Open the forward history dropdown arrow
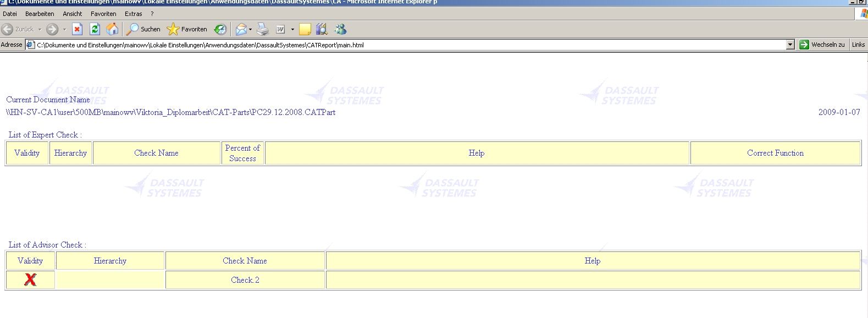 tap(64, 29)
